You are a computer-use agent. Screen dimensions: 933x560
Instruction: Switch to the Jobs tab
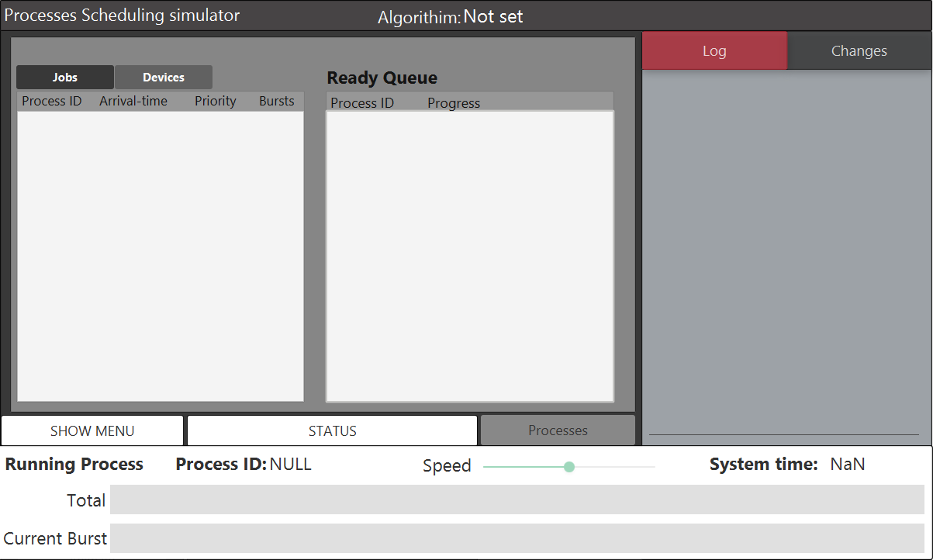pyautogui.click(x=65, y=78)
